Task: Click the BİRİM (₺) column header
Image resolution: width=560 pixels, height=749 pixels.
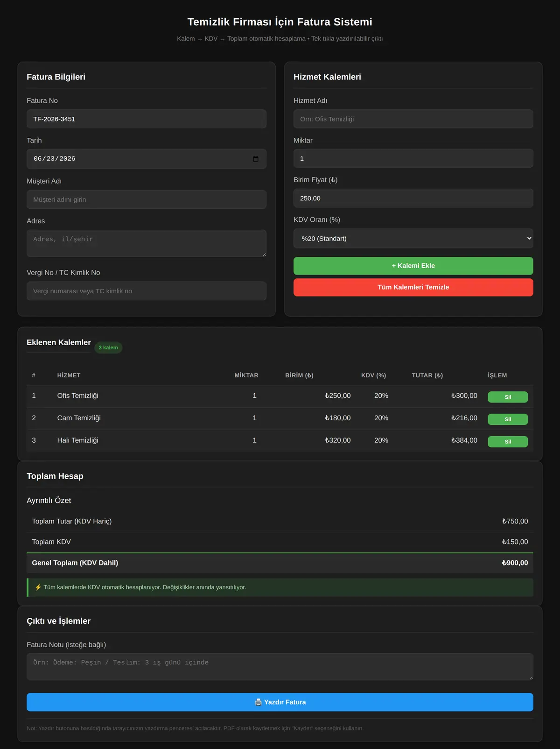Action: pyautogui.click(x=300, y=375)
